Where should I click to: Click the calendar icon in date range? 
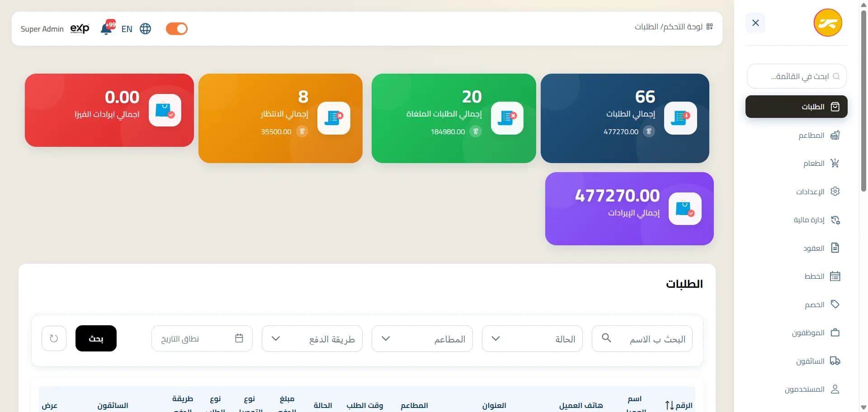pyautogui.click(x=239, y=338)
